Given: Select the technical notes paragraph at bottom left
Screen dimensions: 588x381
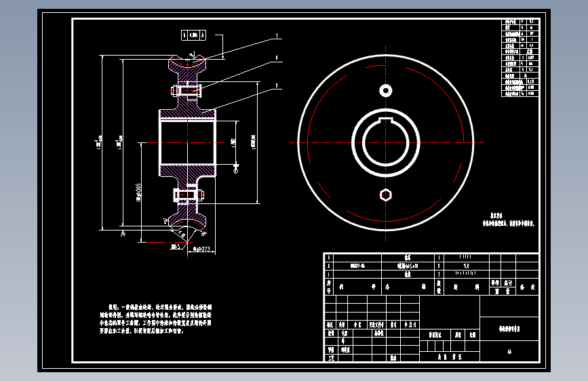Looking at the screenshot, I should (x=155, y=319).
